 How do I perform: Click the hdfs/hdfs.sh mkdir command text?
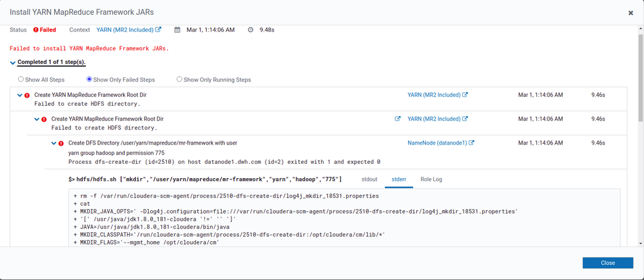click(x=206, y=179)
